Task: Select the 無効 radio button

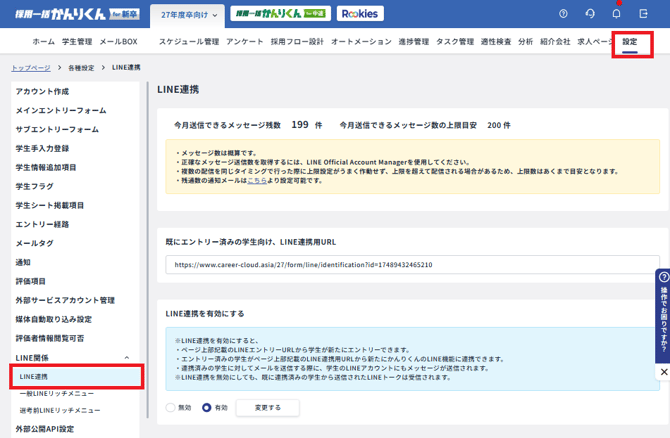Action: [170, 408]
